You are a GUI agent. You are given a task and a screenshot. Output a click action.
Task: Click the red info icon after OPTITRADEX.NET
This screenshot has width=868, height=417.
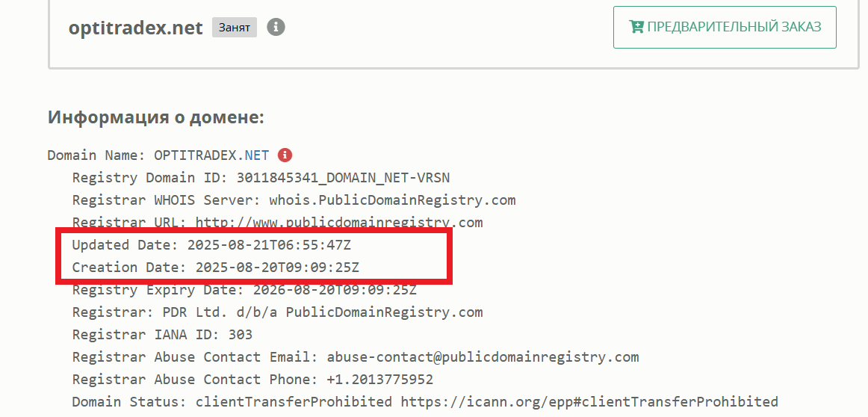284,155
